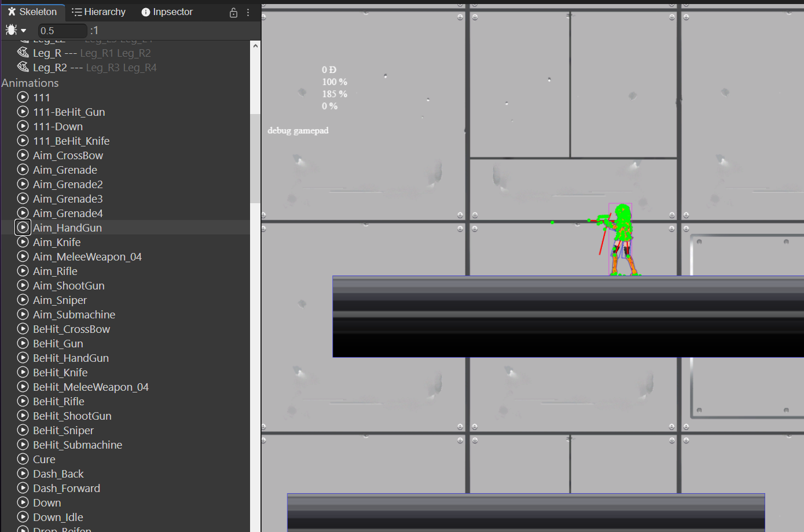Play the BeHit_Sniper animation preview
Image resolution: width=804 pixels, height=532 pixels.
(23, 430)
